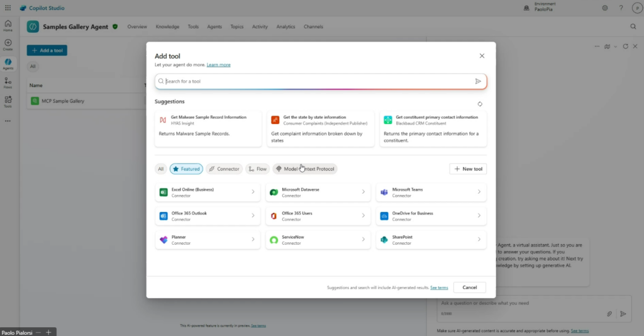Click the SharePoint connector icon

(384, 240)
